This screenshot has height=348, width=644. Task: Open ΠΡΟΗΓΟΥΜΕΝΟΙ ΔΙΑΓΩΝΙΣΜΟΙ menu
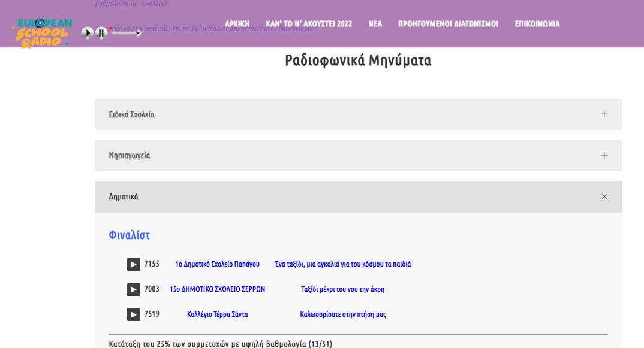click(448, 24)
